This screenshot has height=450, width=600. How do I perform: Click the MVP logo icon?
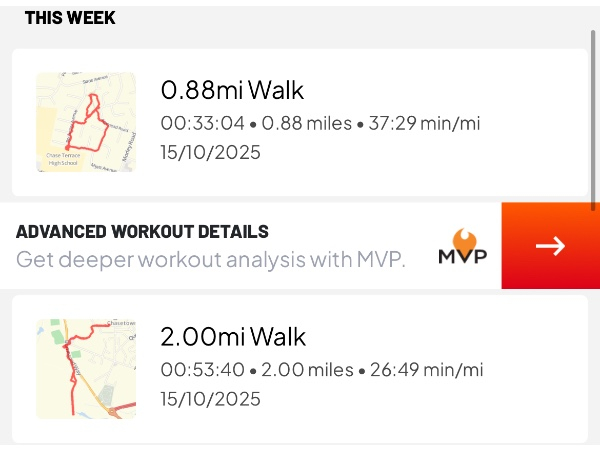point(463,247)
